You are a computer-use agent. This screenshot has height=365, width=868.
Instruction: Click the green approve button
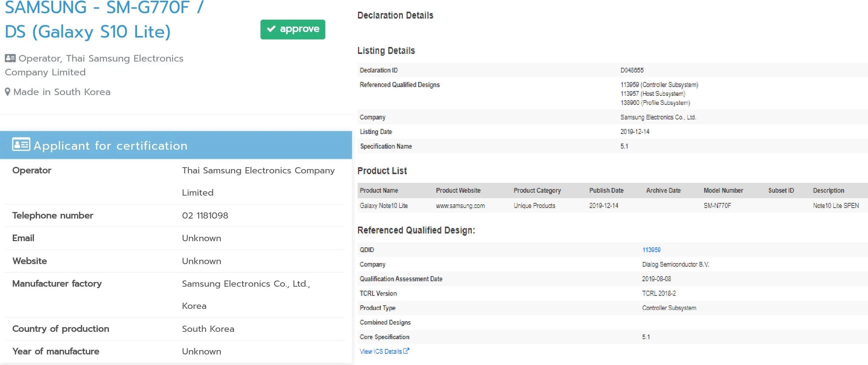tap(292, 29)
